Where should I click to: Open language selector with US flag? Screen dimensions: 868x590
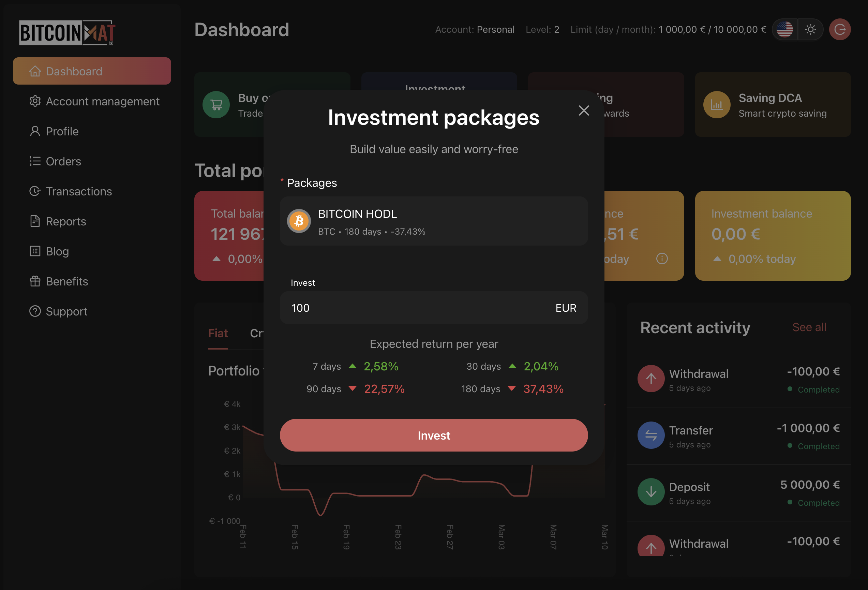click(785, 29)
